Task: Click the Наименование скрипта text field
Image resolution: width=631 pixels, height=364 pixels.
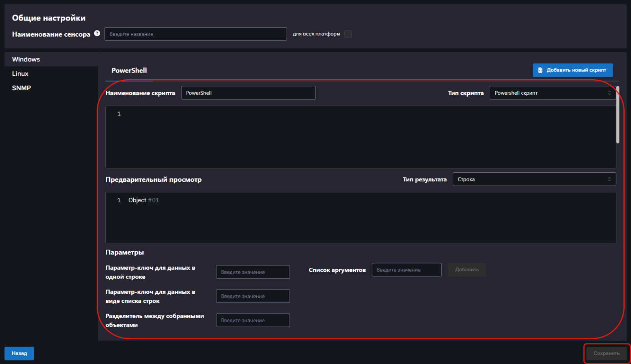Action: pos(248,93)
